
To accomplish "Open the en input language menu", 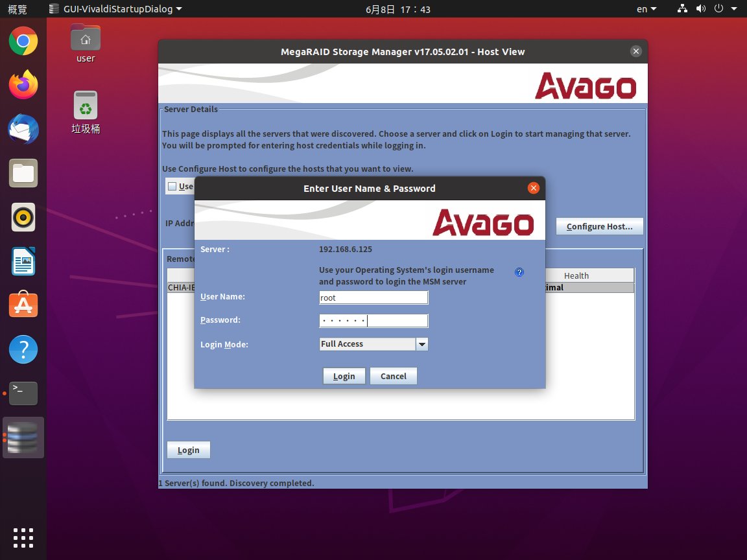I will tap(645, 9).
